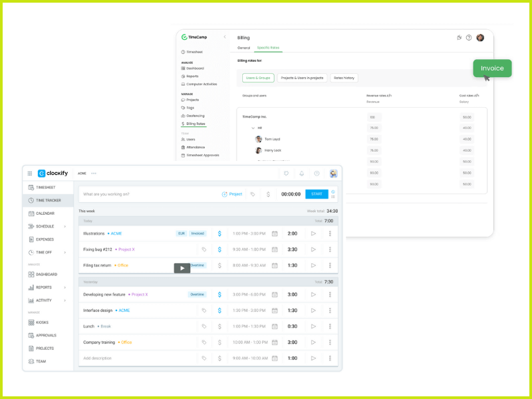Click the Clockify logo
Screen dimensions: 532x399
click(x=53, y=174)
